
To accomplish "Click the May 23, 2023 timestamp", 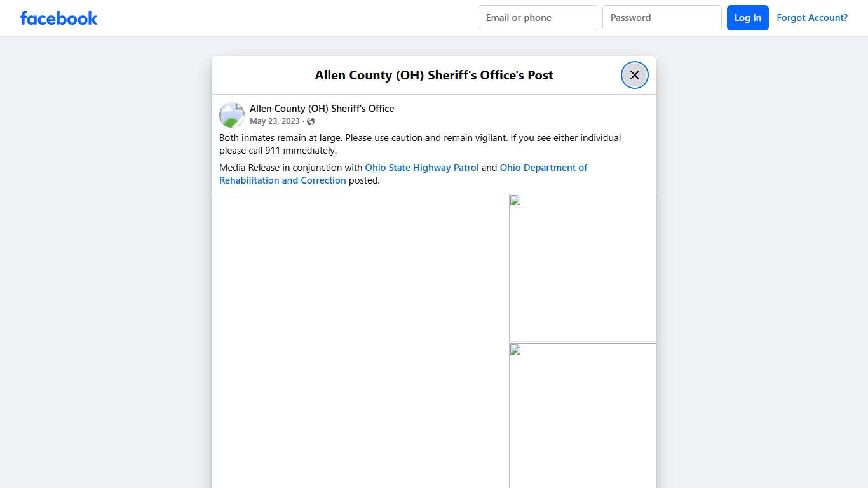I will tap(275, 121).
